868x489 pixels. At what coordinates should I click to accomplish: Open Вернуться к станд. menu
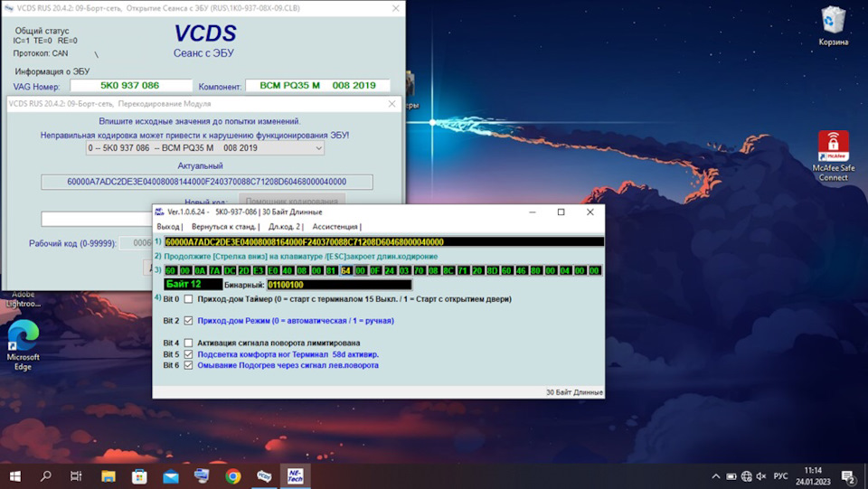[x=223, y=227]
